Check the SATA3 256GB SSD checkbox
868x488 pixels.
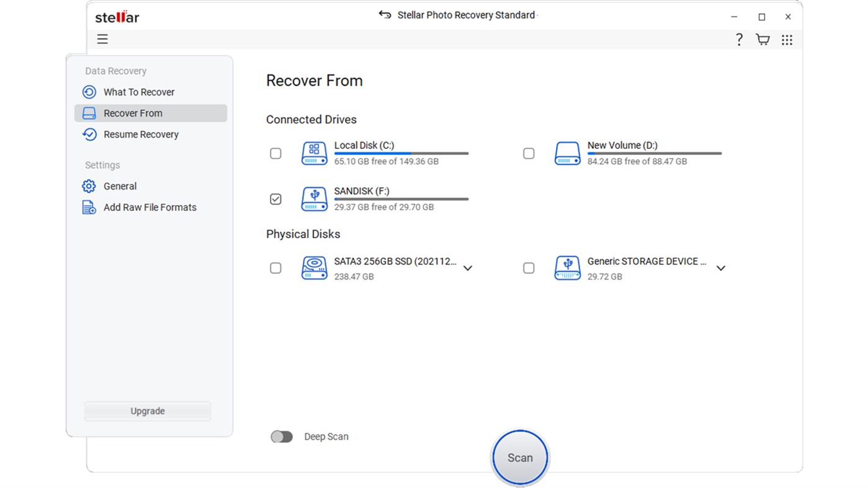(x=275, y=268)
